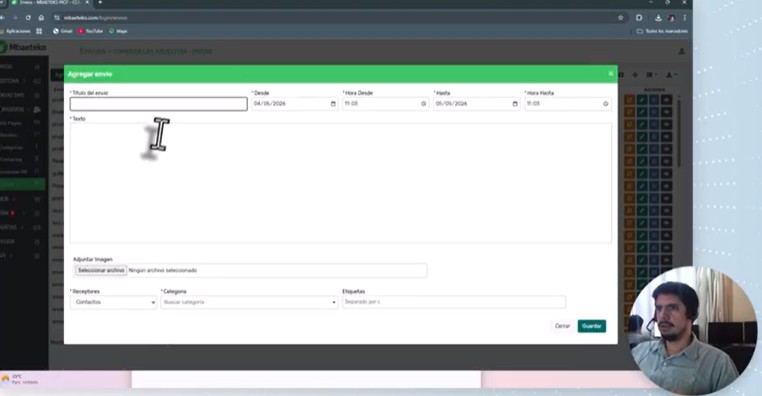Open calendar picker icon in Hasta field
Screen dimensions: 762x396
[x=515, y=103]
